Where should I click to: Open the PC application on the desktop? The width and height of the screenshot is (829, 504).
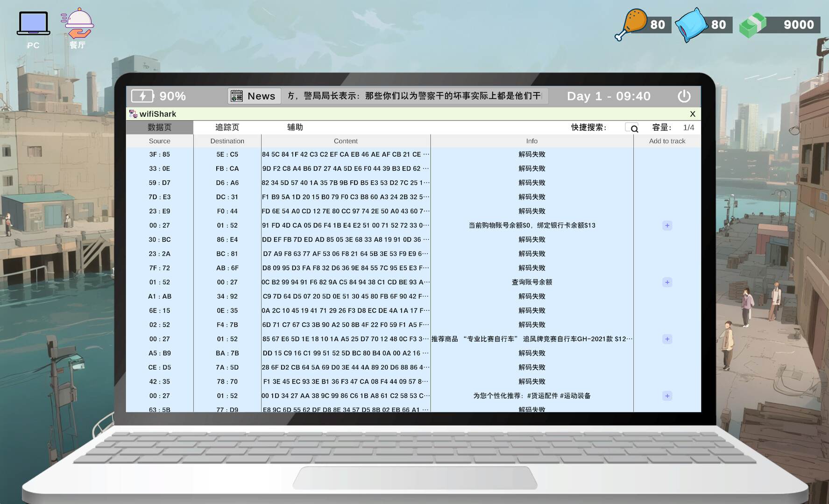pos(33,22)
